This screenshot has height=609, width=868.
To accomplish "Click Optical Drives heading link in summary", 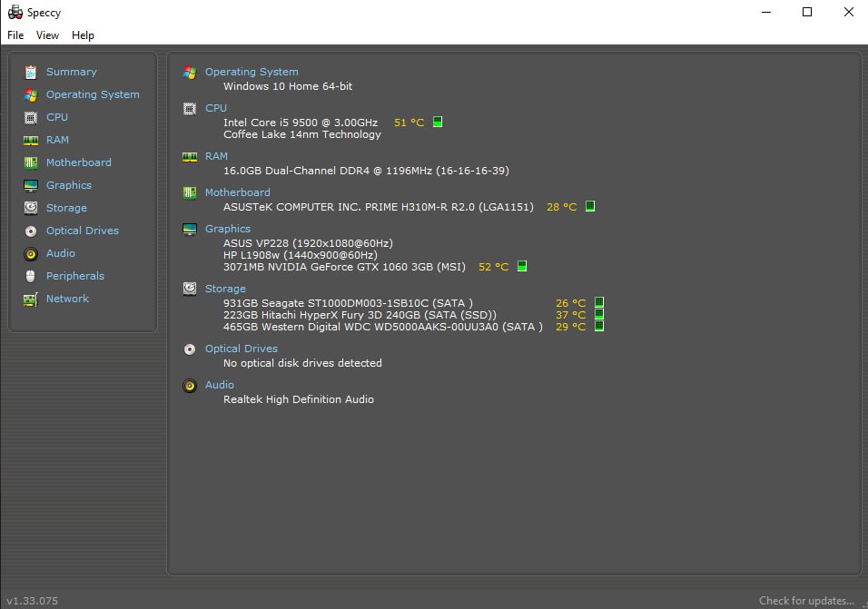I will 242,349.
